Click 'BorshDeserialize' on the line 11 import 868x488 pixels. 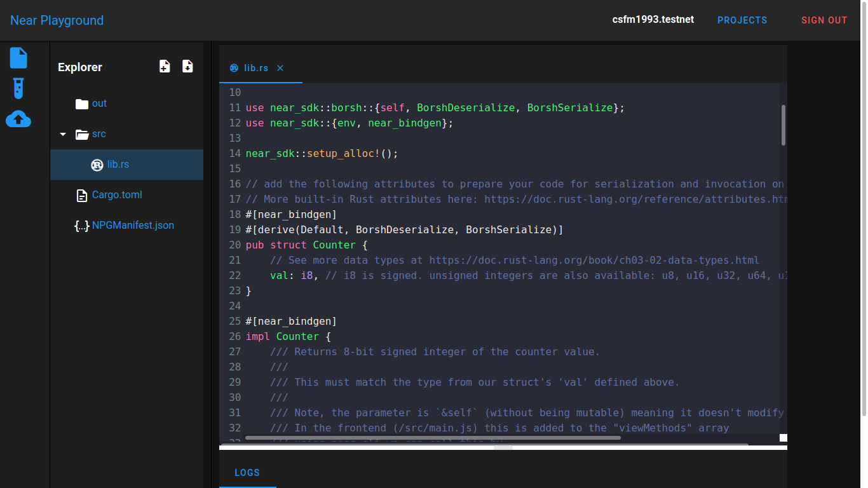pos(466,108)
